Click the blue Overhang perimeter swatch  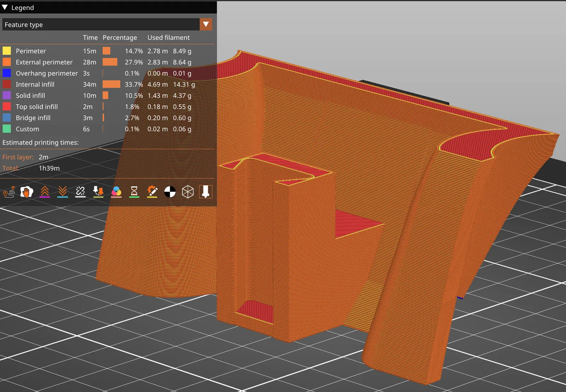point(7,73)
